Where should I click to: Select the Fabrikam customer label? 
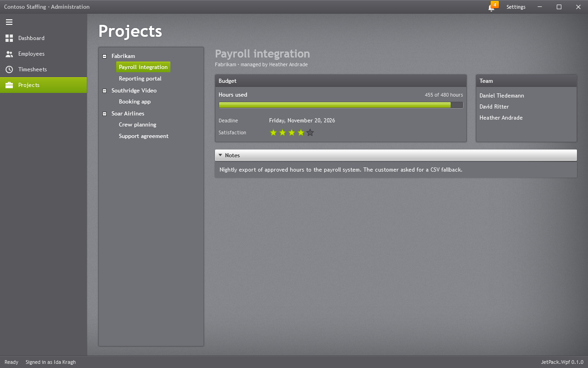pyautogui.click(x=123, y=56)
